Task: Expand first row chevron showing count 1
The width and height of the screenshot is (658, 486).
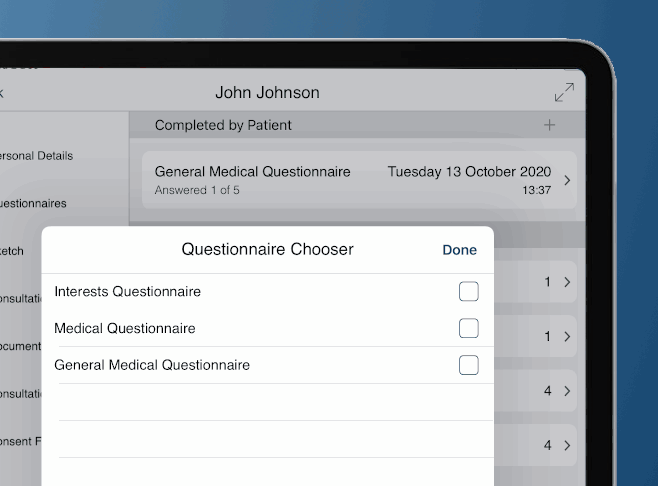Action: pyautogui.click(x=567, y=282)
